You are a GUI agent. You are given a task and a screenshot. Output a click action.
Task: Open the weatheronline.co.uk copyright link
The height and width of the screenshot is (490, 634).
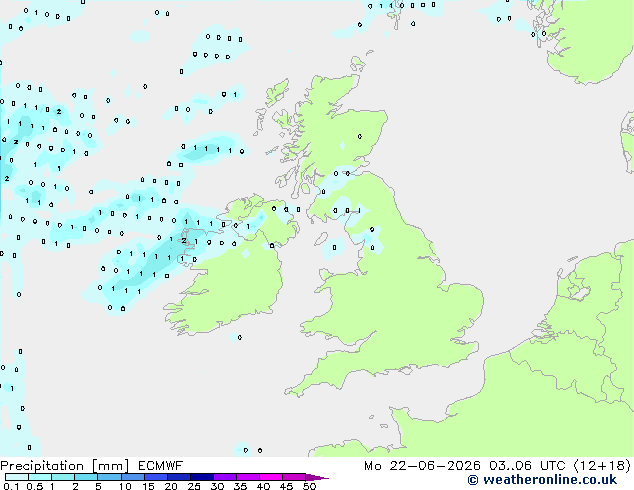(x=542, y=480)
